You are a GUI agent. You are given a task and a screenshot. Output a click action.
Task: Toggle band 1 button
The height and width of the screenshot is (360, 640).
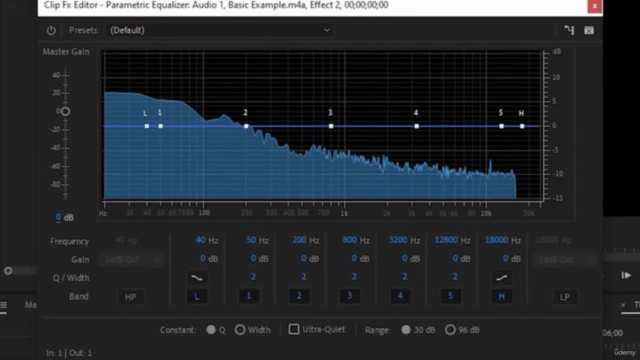pyautogui.click(x=249, y=296)
